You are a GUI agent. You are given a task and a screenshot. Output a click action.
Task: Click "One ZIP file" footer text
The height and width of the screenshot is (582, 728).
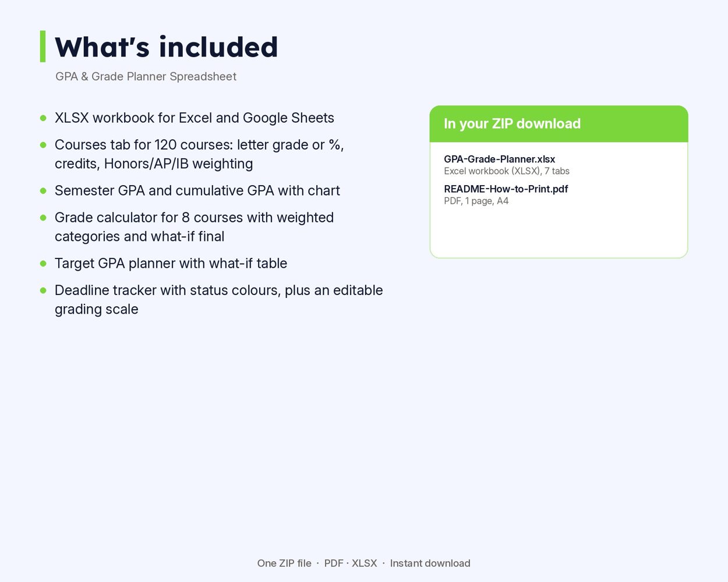[284, 563]
